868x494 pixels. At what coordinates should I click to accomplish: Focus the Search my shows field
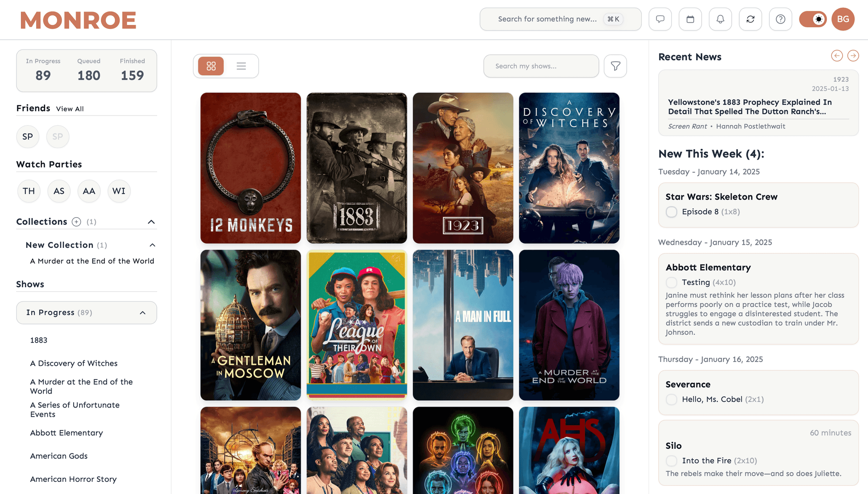tap(541, 66)
